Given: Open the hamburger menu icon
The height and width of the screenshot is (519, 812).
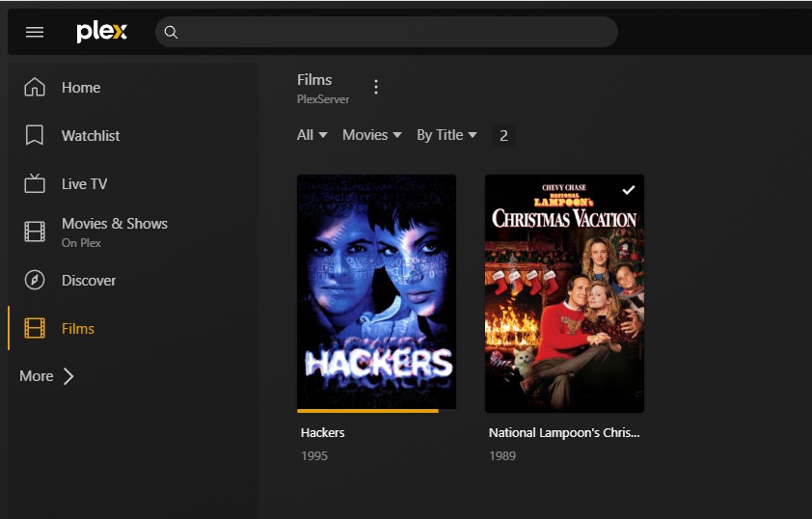Looking at the screenshot, I should point(35,32).
